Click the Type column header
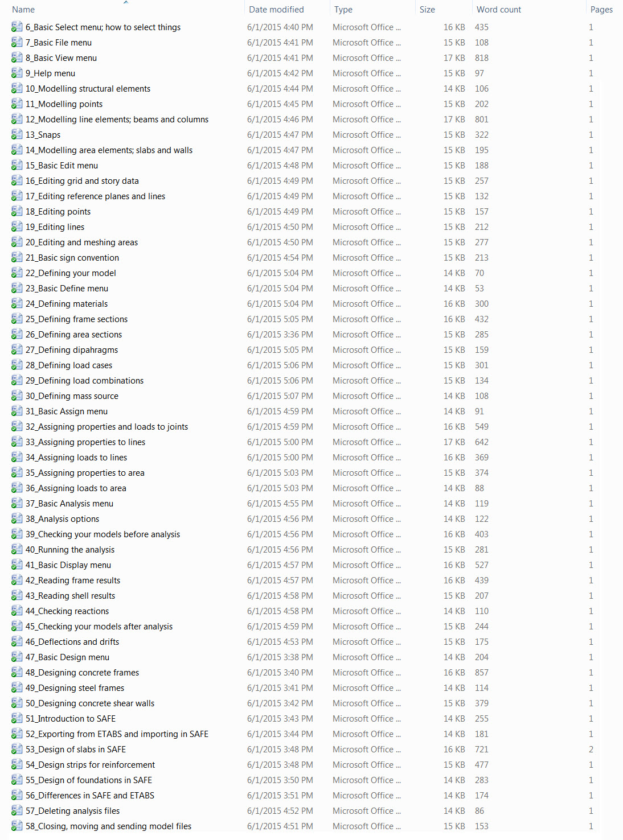 tap(343, 10)
